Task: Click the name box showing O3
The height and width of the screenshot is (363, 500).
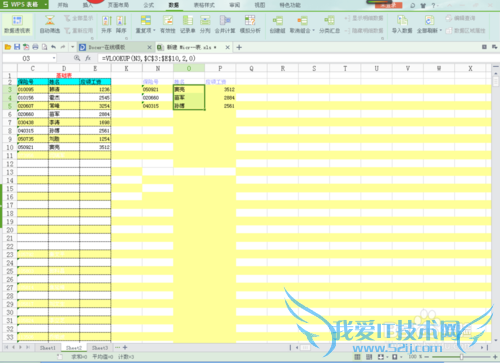Action: 27,58
